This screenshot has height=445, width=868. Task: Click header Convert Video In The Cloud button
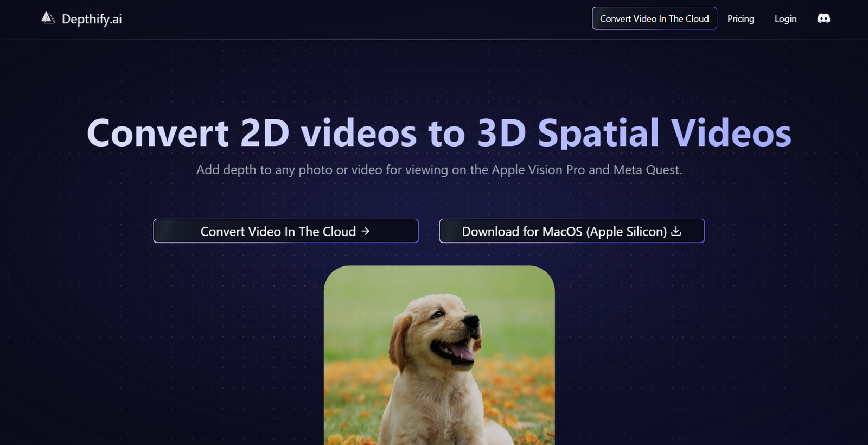(x=654, y=18)
